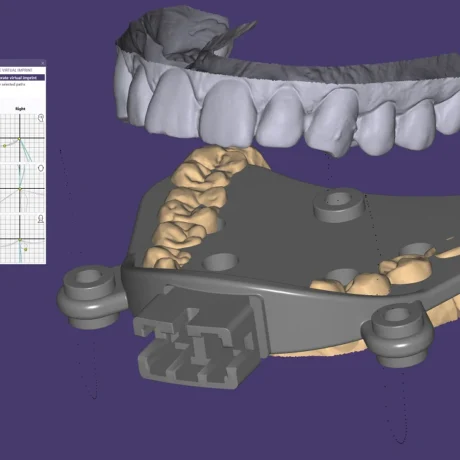Viewport: 460px width, 460px height.
Task: Select the right pin ring on the plate
Action: pyautogui.click(x=397, y=334)
